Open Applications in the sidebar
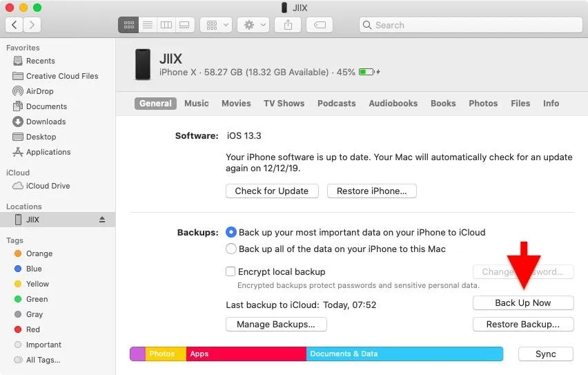 click(41, 152)
